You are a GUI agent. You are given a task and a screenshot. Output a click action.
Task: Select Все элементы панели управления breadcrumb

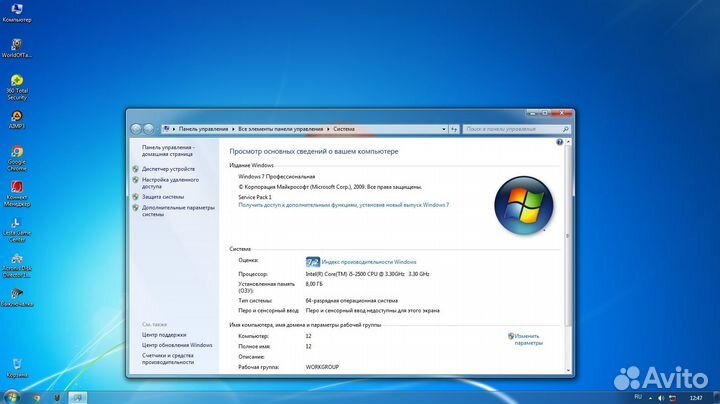tap(280, 129)
